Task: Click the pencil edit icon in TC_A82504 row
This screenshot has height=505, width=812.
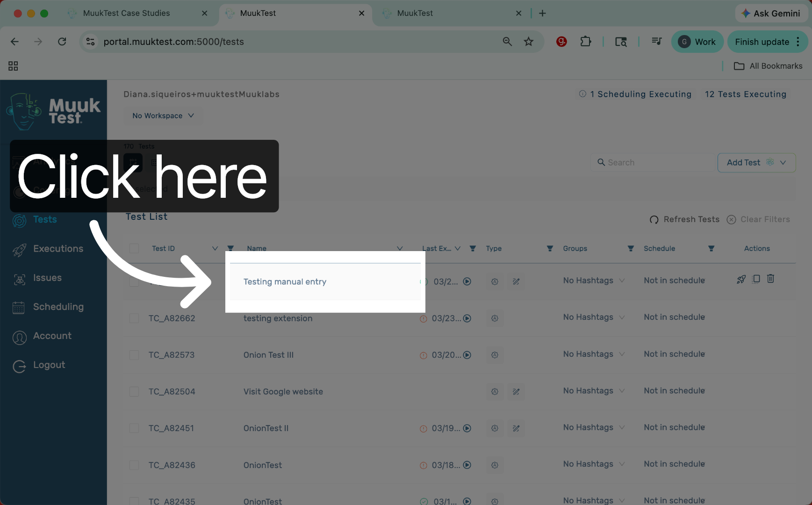Action: click(x=516, y=392)
